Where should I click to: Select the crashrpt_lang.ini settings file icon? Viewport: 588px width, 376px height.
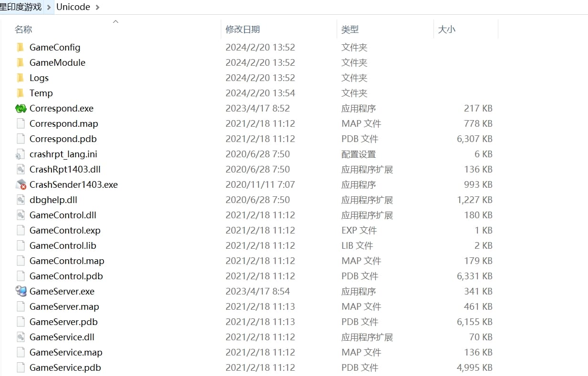(x=20, y=154)
